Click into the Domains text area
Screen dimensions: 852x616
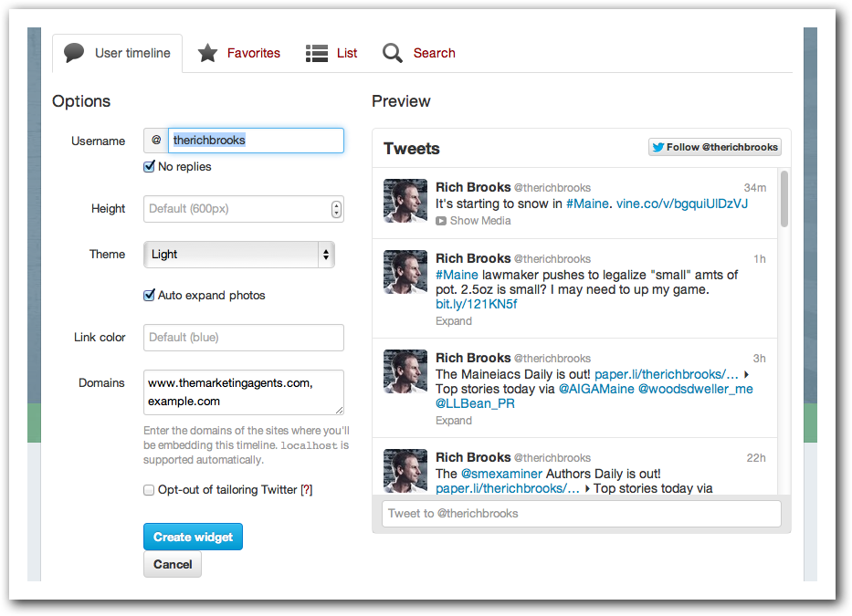244,392
